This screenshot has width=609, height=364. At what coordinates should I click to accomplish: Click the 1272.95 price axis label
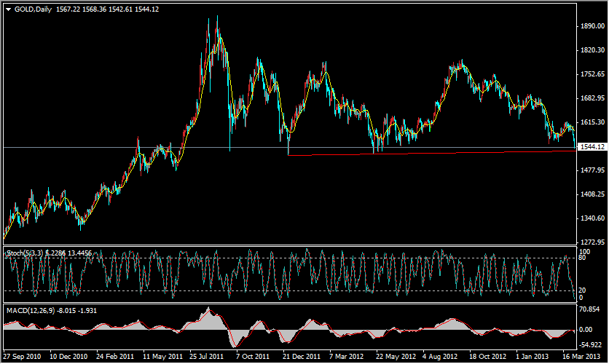(x=593, y=242)
